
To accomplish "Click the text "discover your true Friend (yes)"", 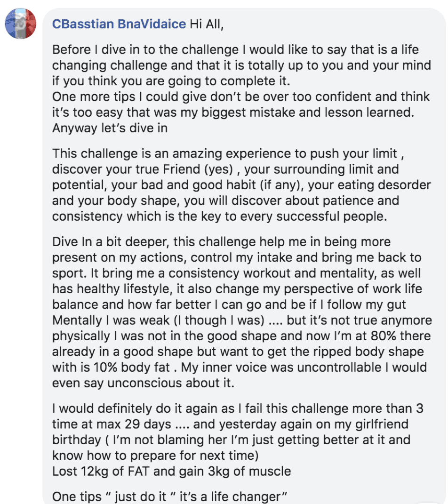I will point(143,169).
